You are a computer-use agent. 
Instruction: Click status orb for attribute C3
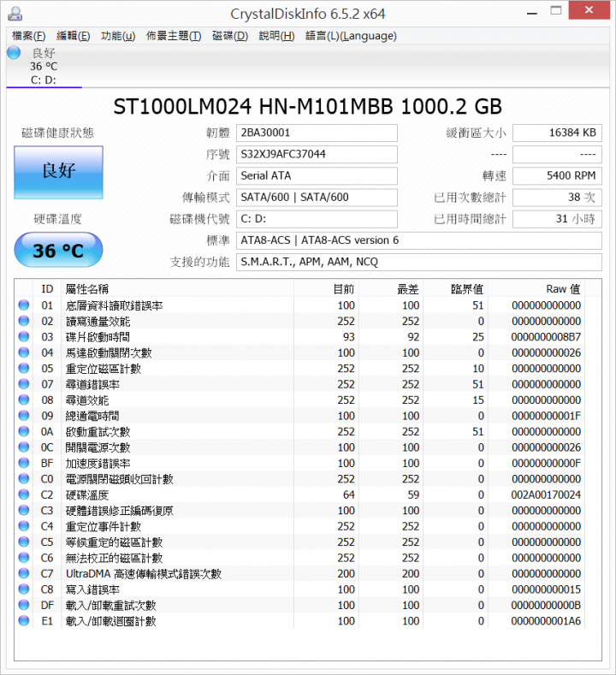point(24,510)
